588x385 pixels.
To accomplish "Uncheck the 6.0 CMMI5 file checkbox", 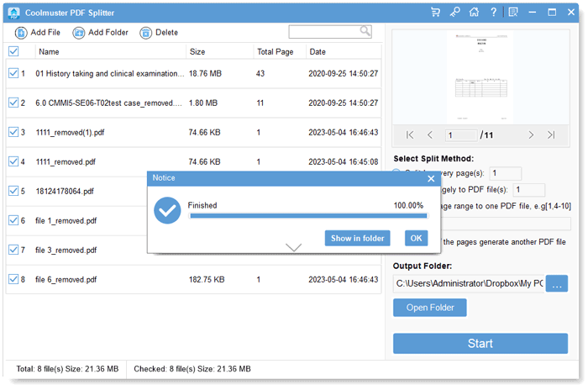I will 13,103.
